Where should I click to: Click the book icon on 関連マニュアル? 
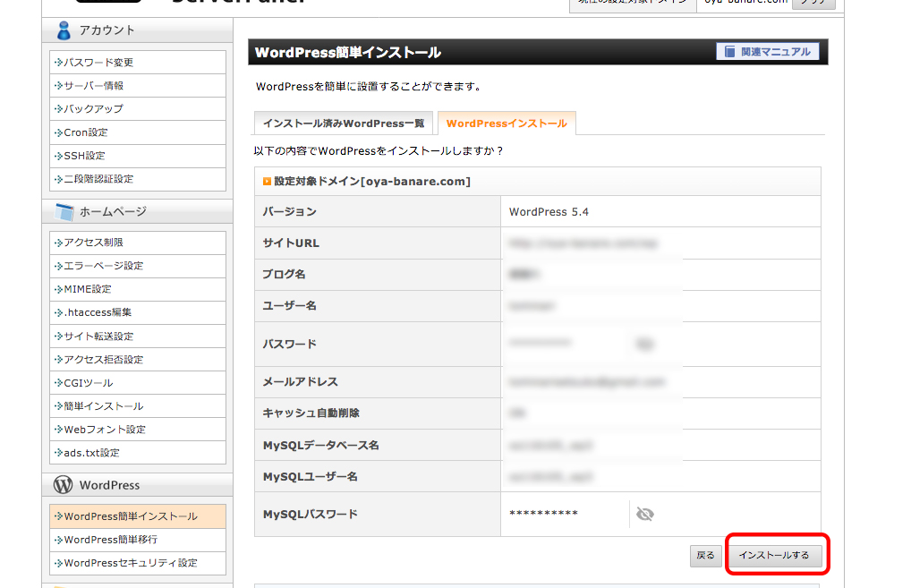point(729,52)
